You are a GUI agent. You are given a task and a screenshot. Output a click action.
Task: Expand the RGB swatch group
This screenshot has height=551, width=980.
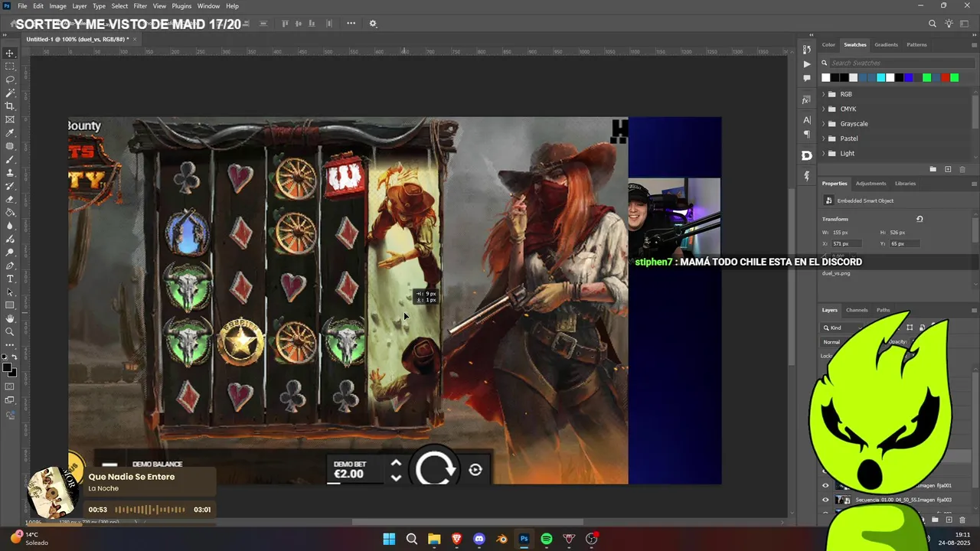point(824,94)
